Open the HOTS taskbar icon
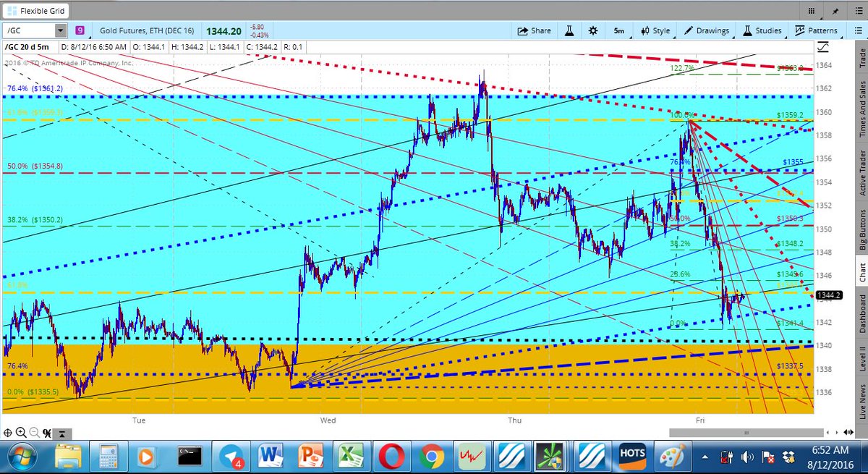Viewport: 868px width, 474px height. click(632, 457)
